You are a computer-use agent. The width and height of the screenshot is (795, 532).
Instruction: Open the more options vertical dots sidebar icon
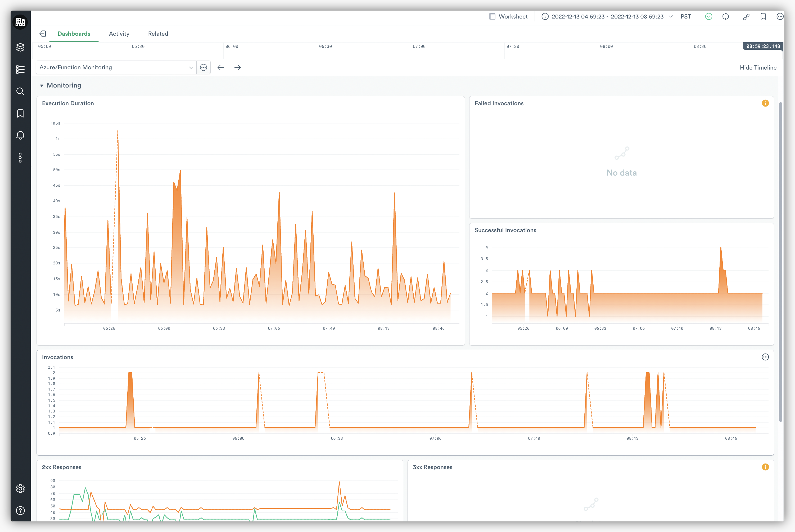click(20, 157)
